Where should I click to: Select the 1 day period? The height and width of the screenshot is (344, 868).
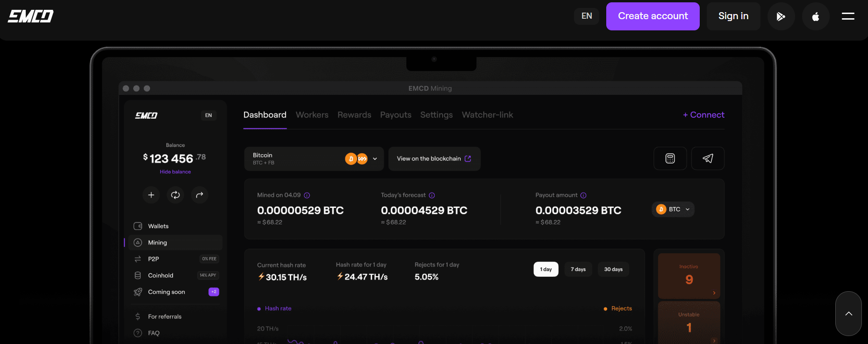click(546, 269)
